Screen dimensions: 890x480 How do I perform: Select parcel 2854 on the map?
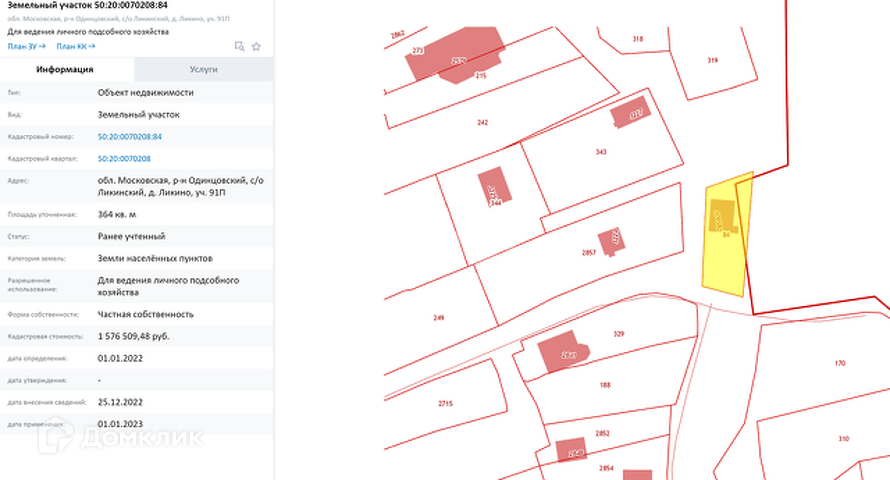coord(606,469)
